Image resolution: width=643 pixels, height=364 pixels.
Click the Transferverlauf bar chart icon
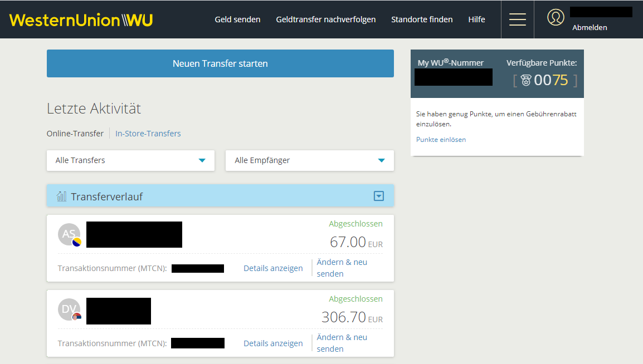click(x=61, y=196)
